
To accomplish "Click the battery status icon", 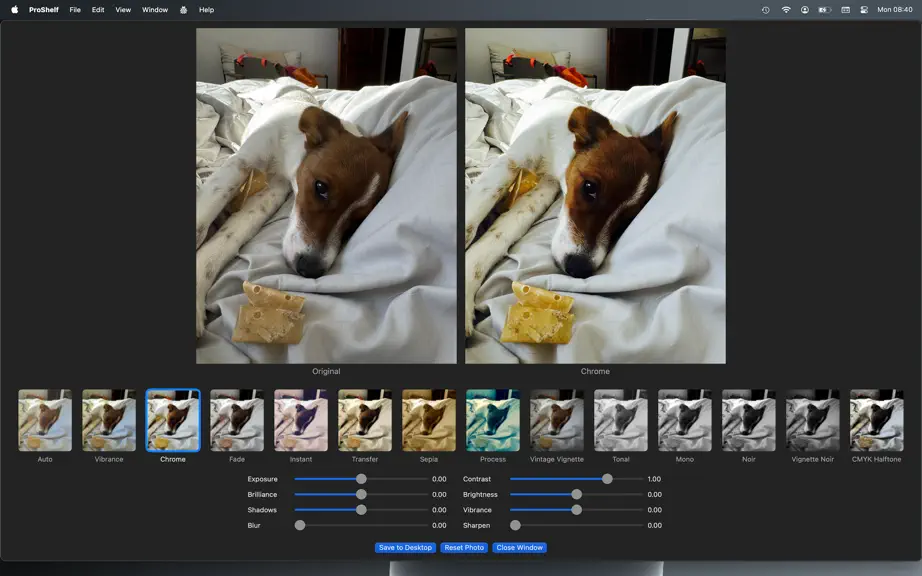I will coord(825,9).
